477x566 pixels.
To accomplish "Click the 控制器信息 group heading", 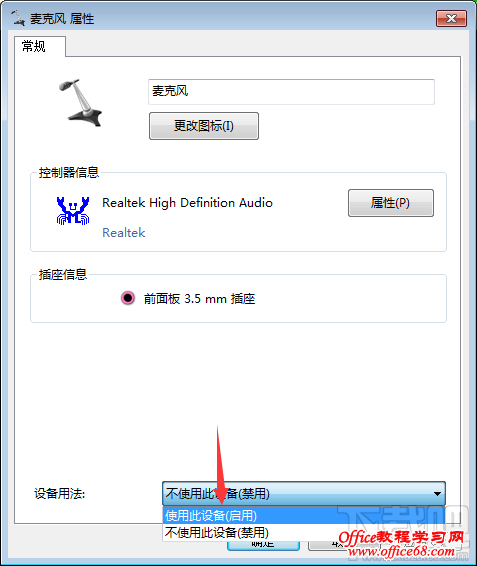I will (69, 173).
